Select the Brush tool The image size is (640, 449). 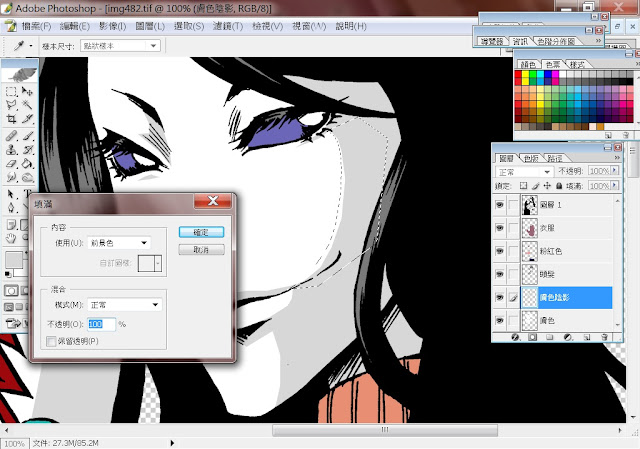point(27,135)
